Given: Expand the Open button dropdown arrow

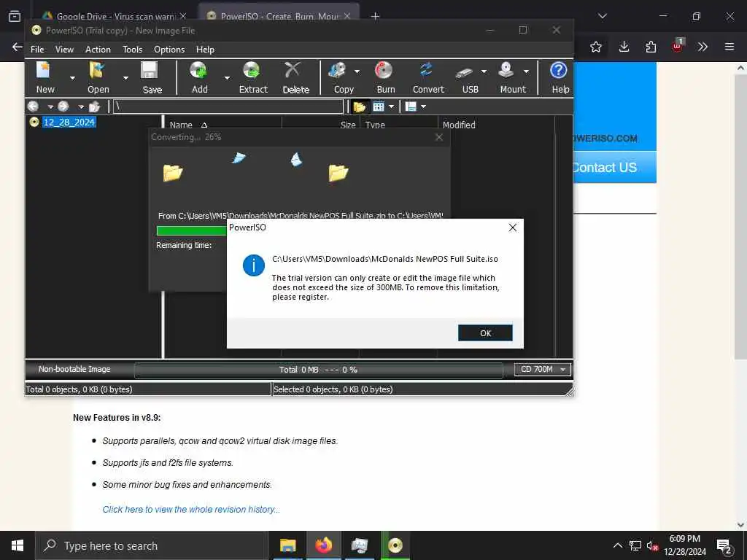Looking at the screenshot, I should 125,78.
